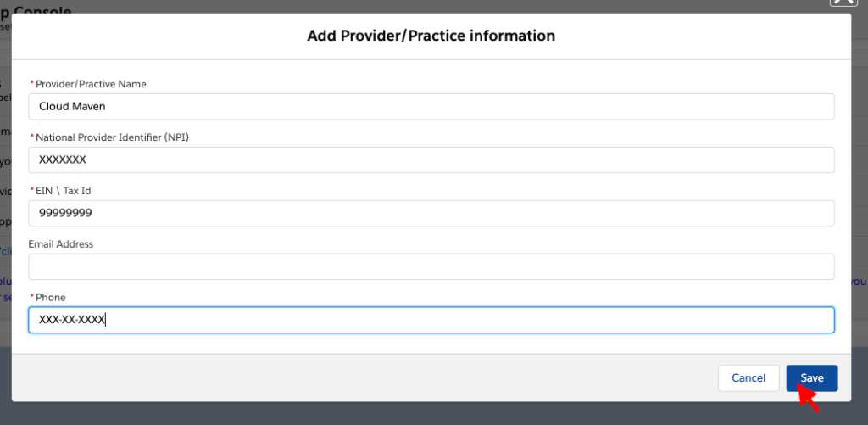
Task: Select the National Provider Identifier input
Action: (431, 159)
